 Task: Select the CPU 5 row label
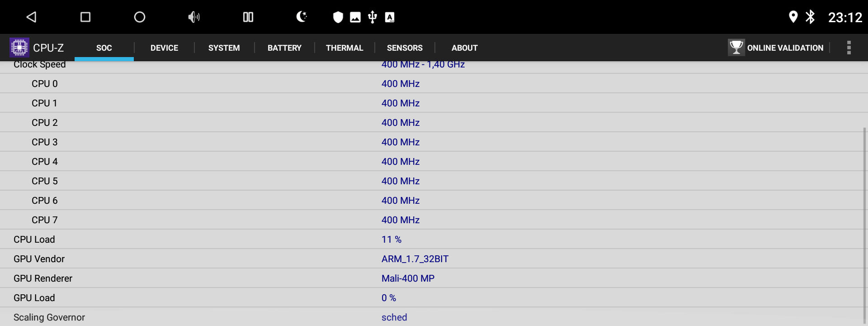45,181
